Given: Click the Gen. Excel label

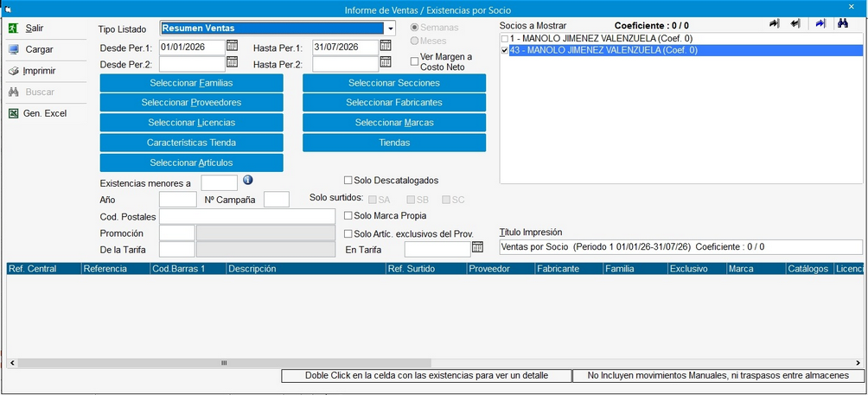Looking at the screenshot, I should tap(45, 113).
